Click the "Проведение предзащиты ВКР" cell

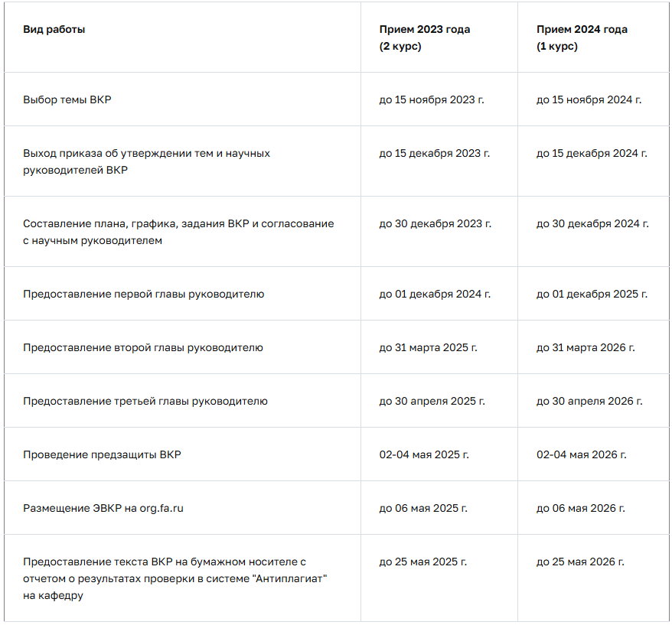(102, 454)
